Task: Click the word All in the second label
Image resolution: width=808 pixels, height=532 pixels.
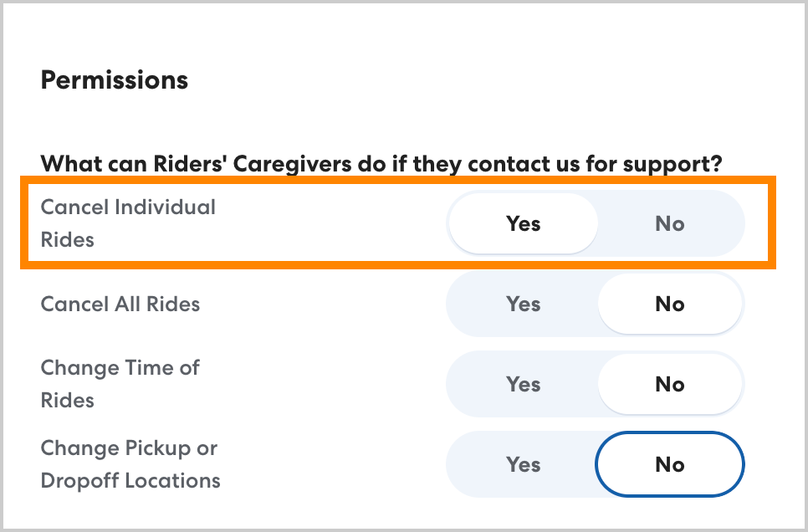Action: 127,304
